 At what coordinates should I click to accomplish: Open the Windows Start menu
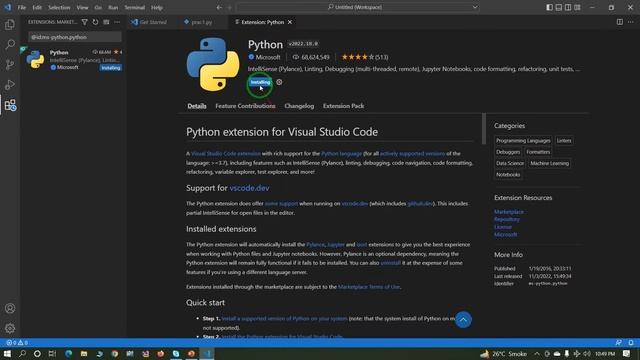[7, 353]
